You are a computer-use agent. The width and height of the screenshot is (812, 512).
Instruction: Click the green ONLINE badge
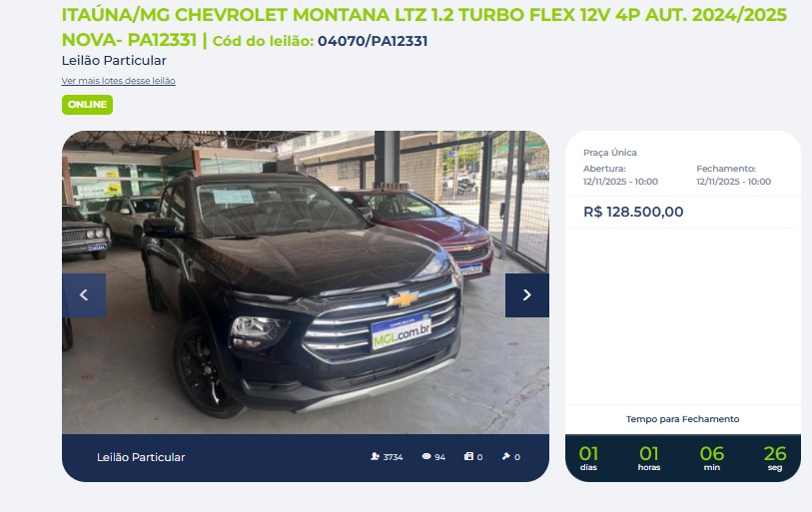(87, 105)
